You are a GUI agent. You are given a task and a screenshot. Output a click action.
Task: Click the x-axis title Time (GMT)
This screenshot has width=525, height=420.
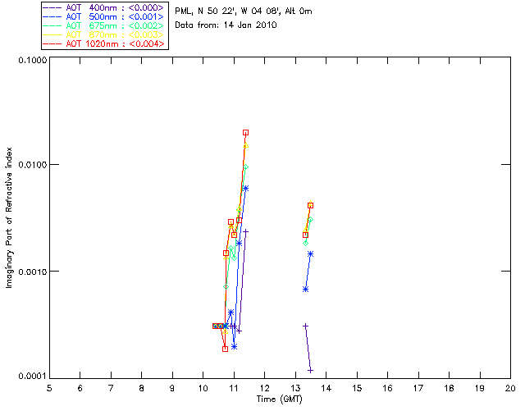279,399
